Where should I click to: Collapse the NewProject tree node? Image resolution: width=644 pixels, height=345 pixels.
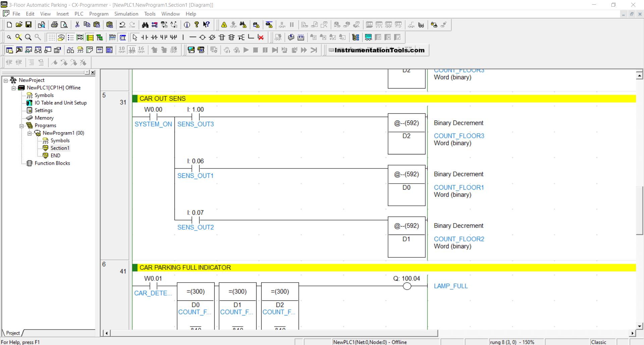click(6, 81)
